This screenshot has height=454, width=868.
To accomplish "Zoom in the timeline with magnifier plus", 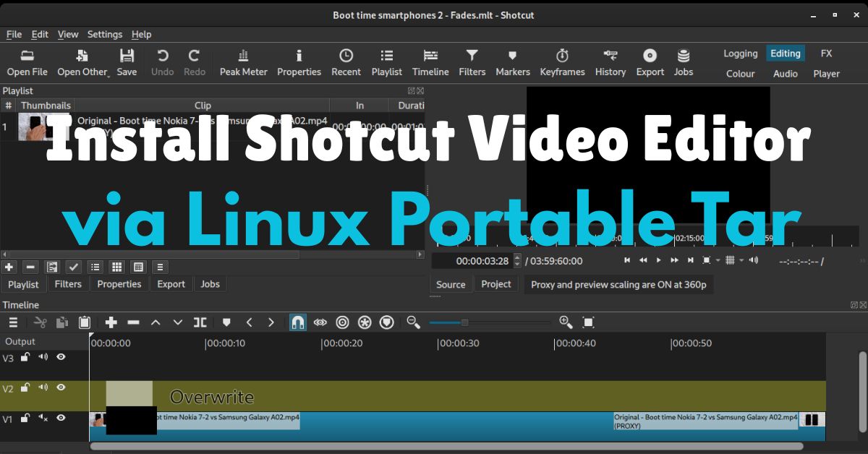I will 566,322.
